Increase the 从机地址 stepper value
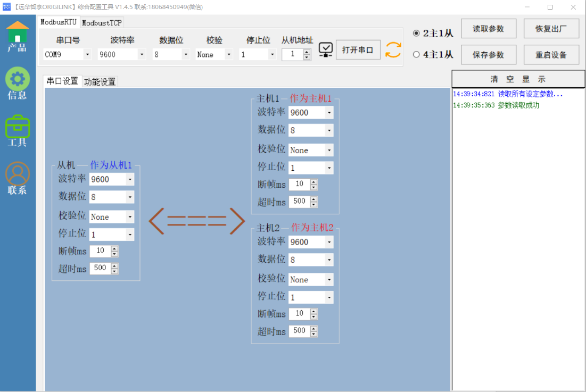 (307, 52)
